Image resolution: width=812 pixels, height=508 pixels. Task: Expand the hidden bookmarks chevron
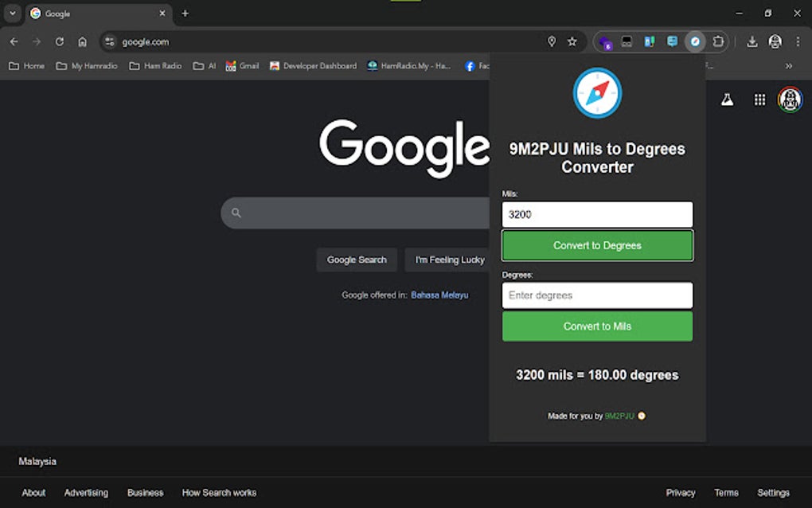pyautogui.click(x=788, y=66)
